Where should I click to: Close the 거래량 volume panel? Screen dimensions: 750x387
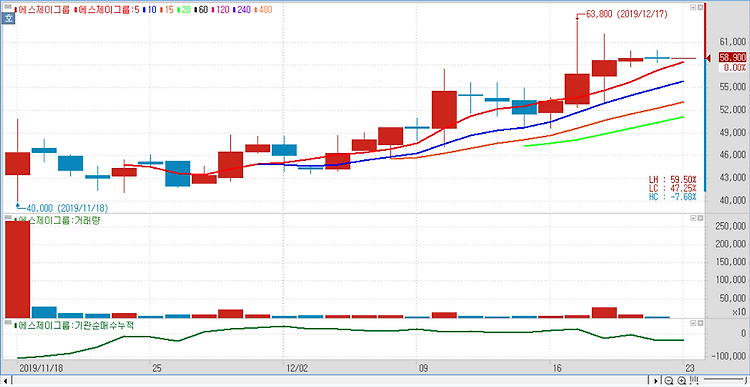700,218
